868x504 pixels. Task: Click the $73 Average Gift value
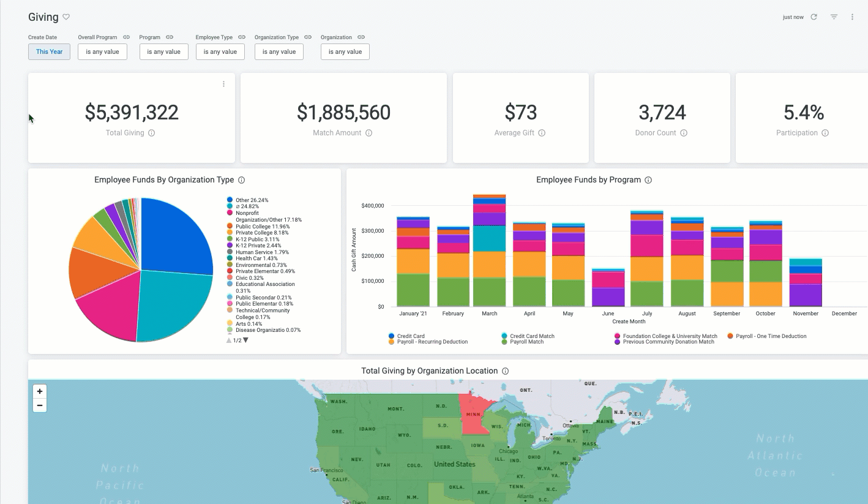[x=521, y=112]
